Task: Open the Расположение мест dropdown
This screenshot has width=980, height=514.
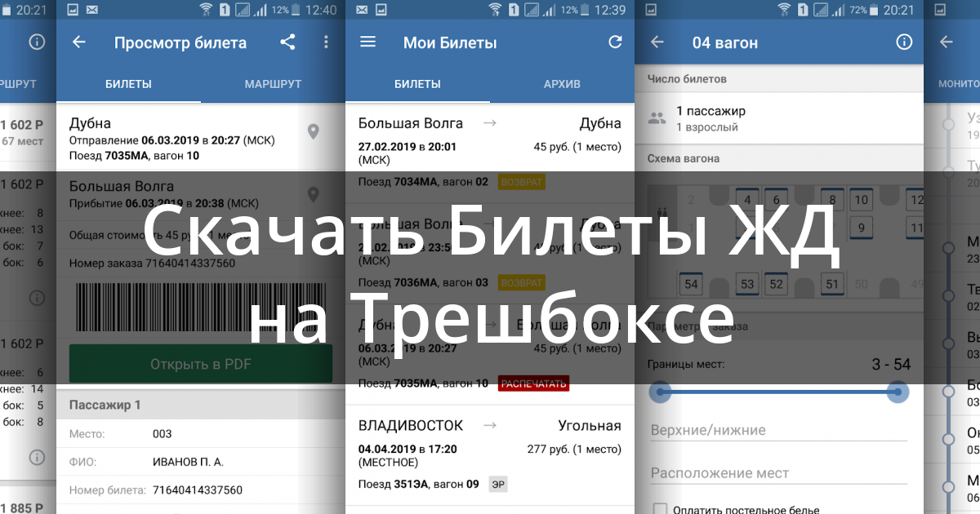Action: click(x=779, y=473)
